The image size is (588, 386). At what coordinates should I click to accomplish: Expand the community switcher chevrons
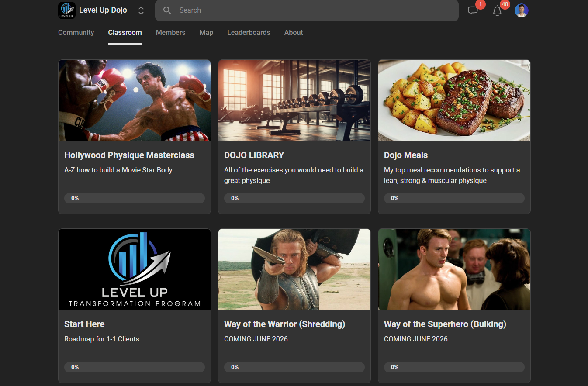[x=141, y=10]
